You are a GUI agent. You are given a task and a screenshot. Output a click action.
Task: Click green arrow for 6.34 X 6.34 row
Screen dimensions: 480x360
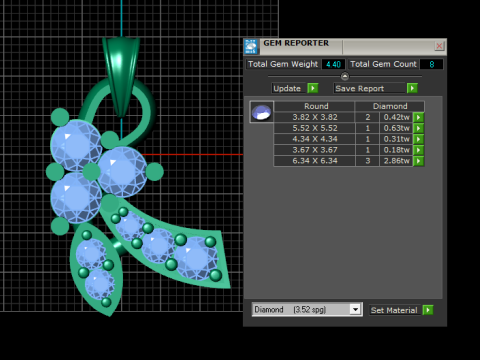pyautogui.click(x=418, y=161)
